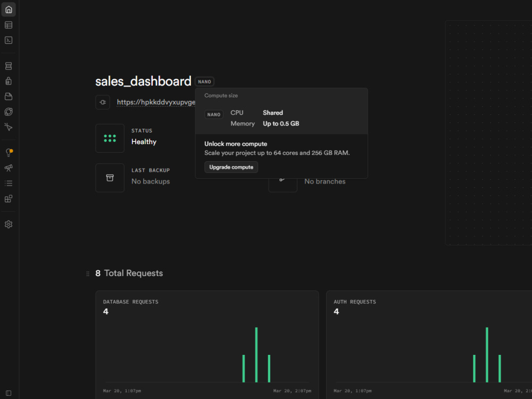Click the NANO badge next to sales_dashboard
The image size is (532, 399).
(x=204, y=82)
